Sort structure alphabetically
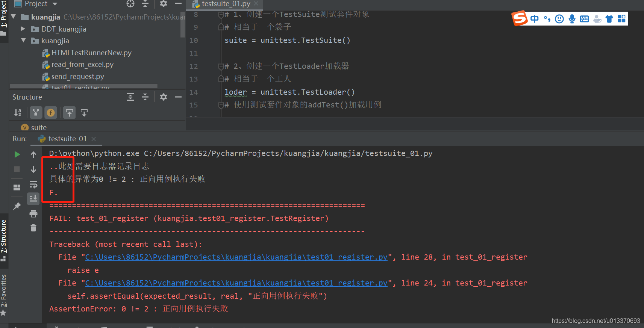 coord(18,113)
